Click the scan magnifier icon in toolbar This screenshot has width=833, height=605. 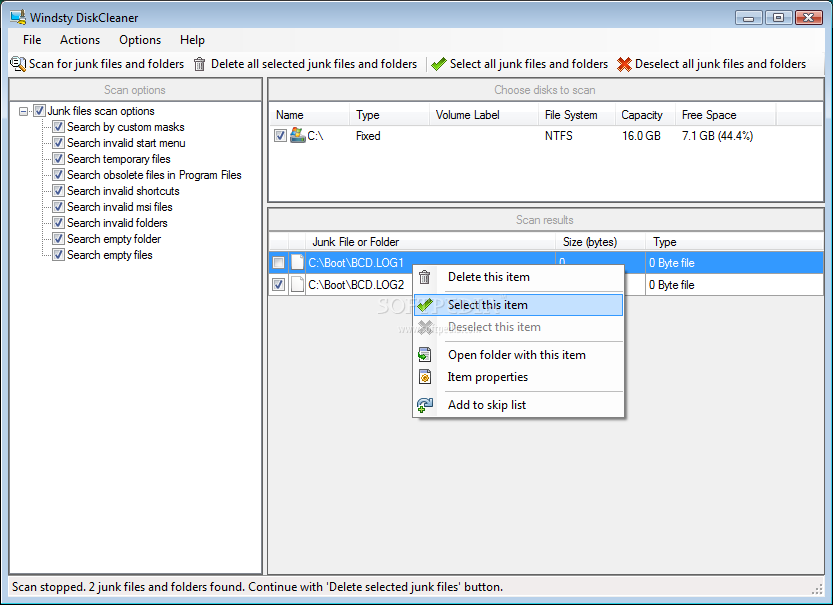pyautogui.click(x=18, y=64)
